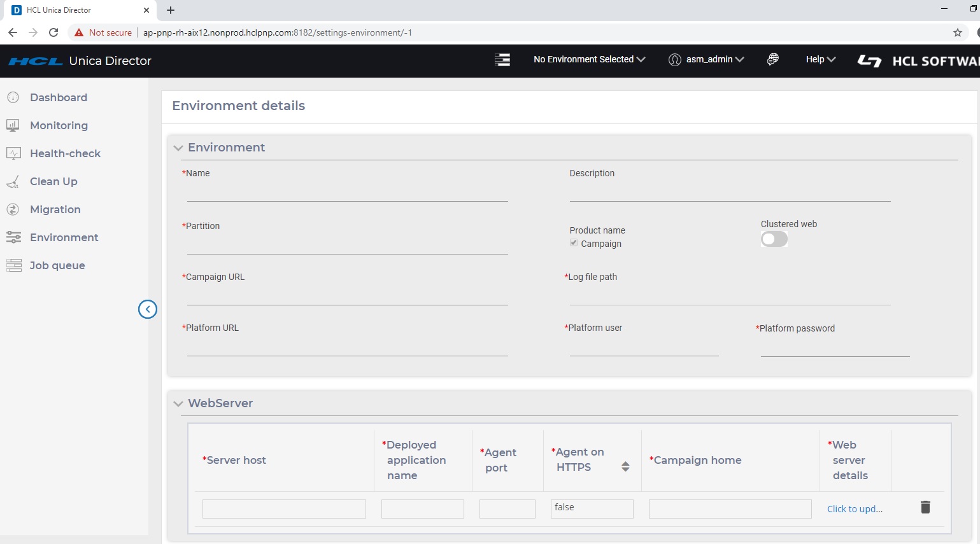The height and width of the screenshot is (544, 980).
Task: Collapse the WebServer section
Action: coord(178,403)
